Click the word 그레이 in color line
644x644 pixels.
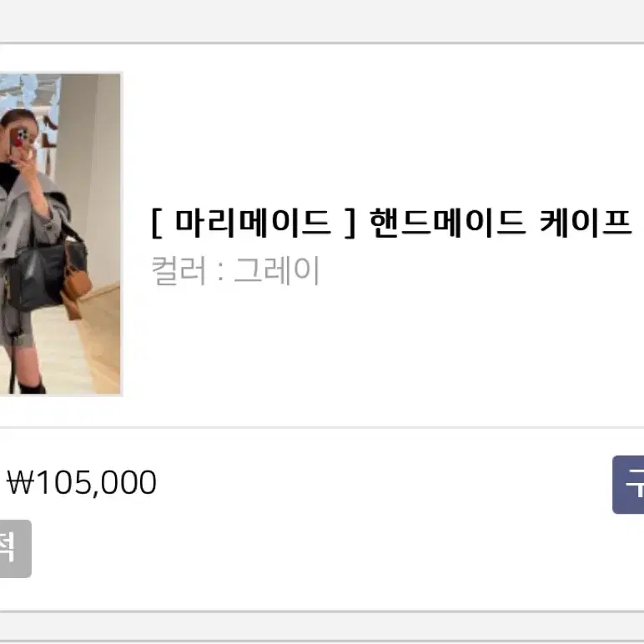click(x=277, y=270)
